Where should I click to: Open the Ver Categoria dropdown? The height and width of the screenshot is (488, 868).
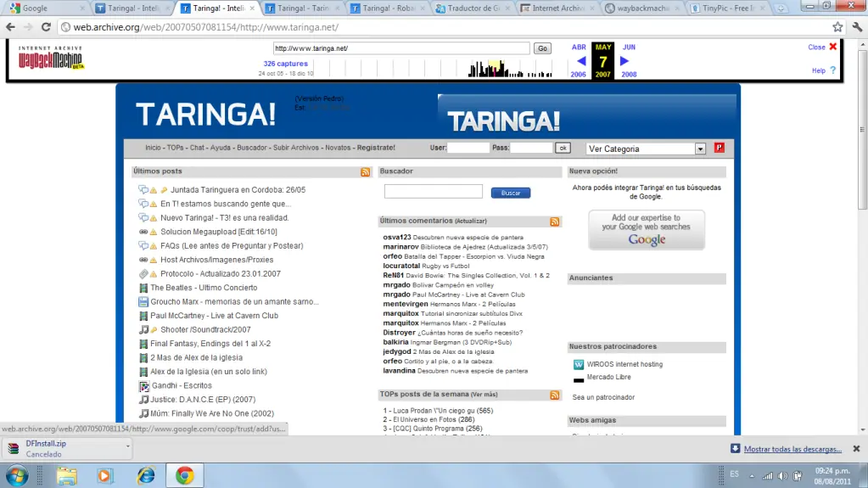pos(646,149)
